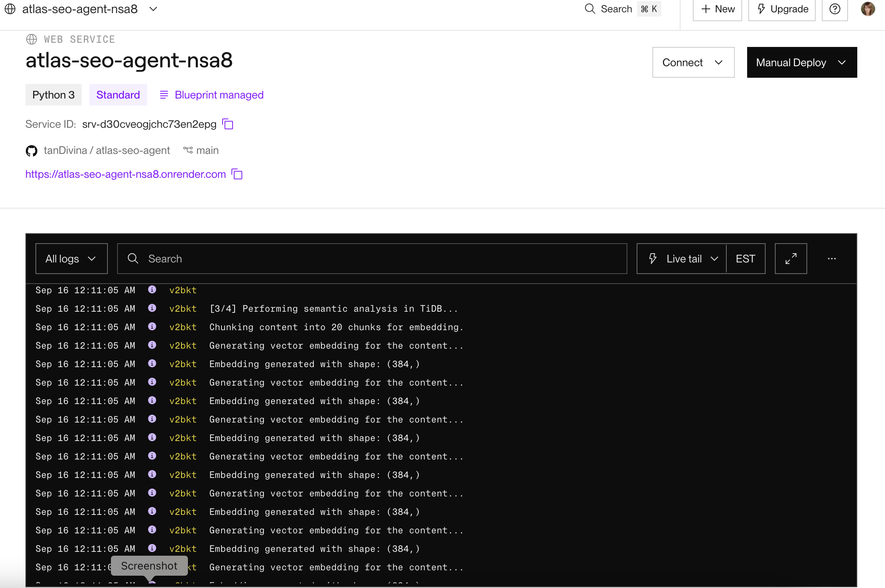Open the user profile avatar

tap(868, 9)
